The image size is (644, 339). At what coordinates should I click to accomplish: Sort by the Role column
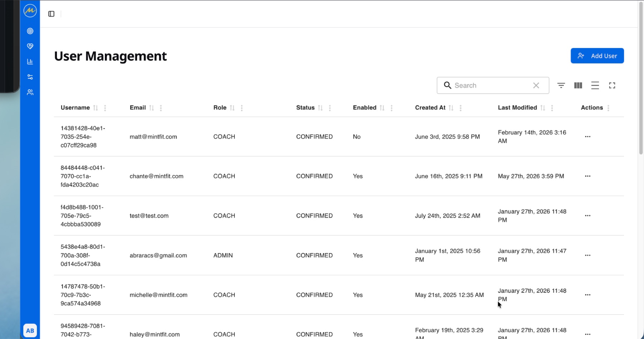pyautogui.click(x=232, y=108)
